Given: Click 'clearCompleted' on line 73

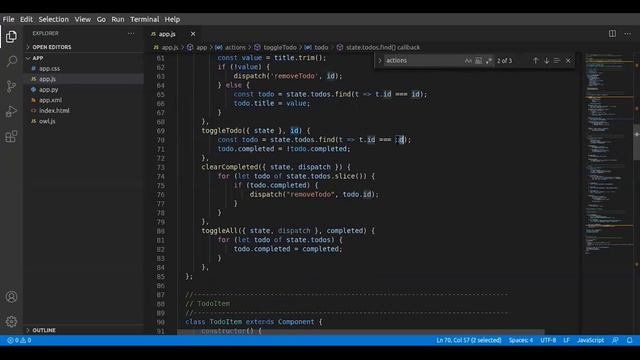Looking at the screenshot, I should pyautogui.click(x=230, y=167).
